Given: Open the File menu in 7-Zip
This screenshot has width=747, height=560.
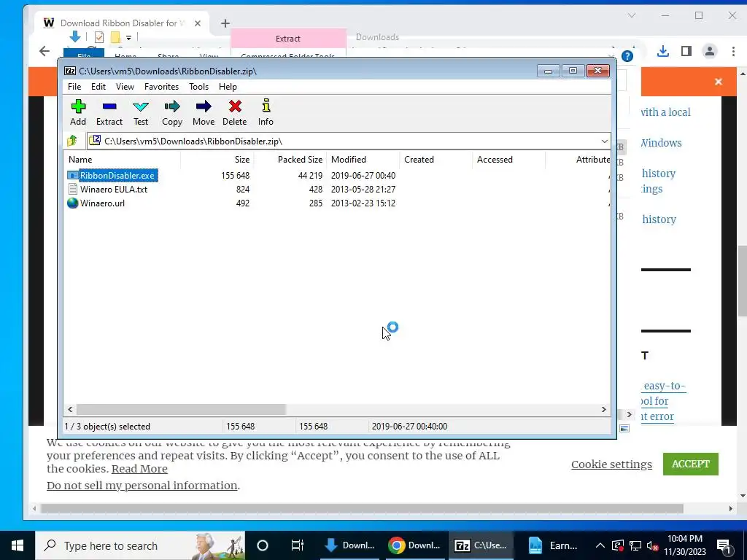Looking at the screenshot, I should 74,87.
